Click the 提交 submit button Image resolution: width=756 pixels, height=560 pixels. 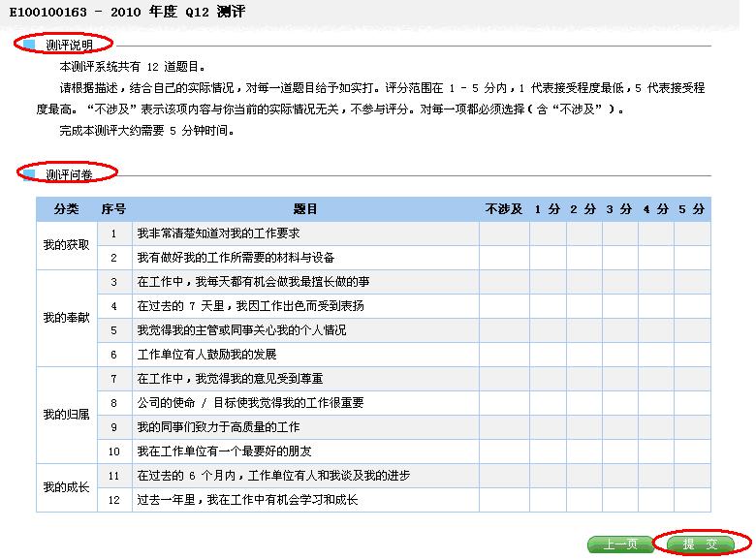coord(700,544)
